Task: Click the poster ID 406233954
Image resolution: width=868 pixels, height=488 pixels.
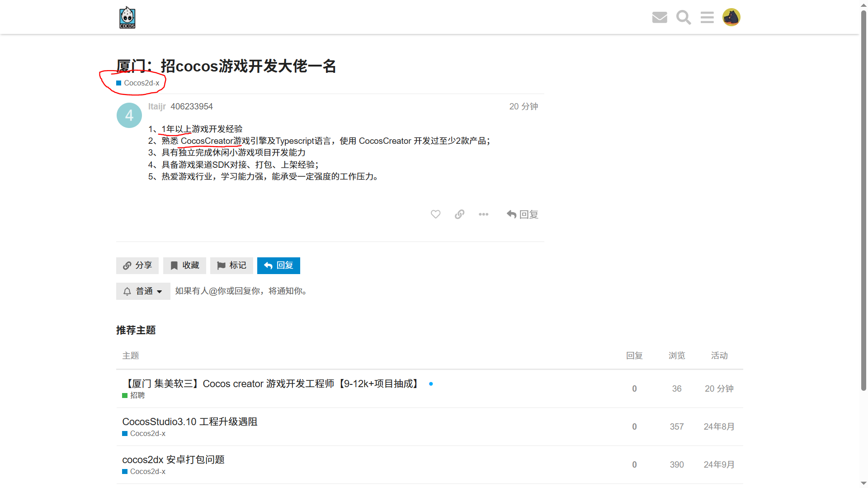Action: [192, 107]
